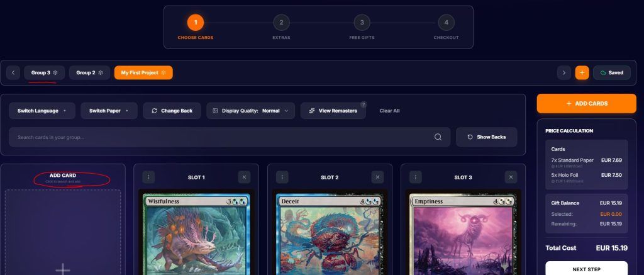The image size is (644, 275).
Task: Open My First Project settings gear
Action: (164, 73)
